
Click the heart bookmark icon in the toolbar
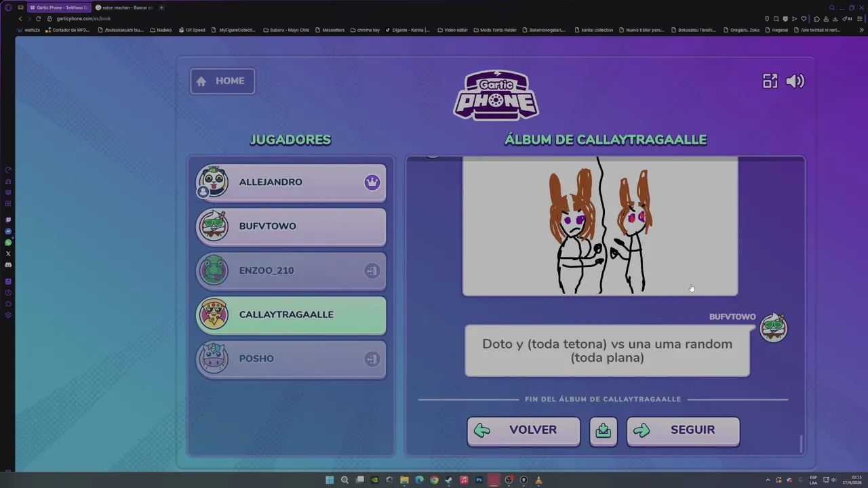click(804, 18)
